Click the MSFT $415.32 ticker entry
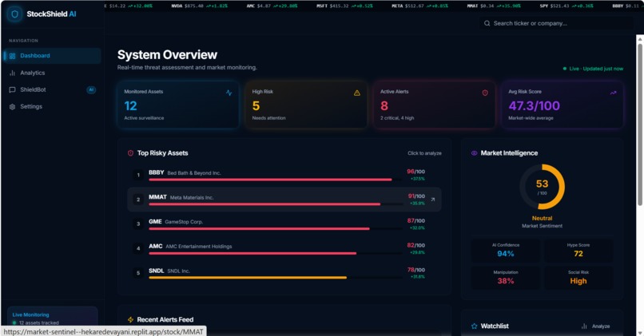 344,6
